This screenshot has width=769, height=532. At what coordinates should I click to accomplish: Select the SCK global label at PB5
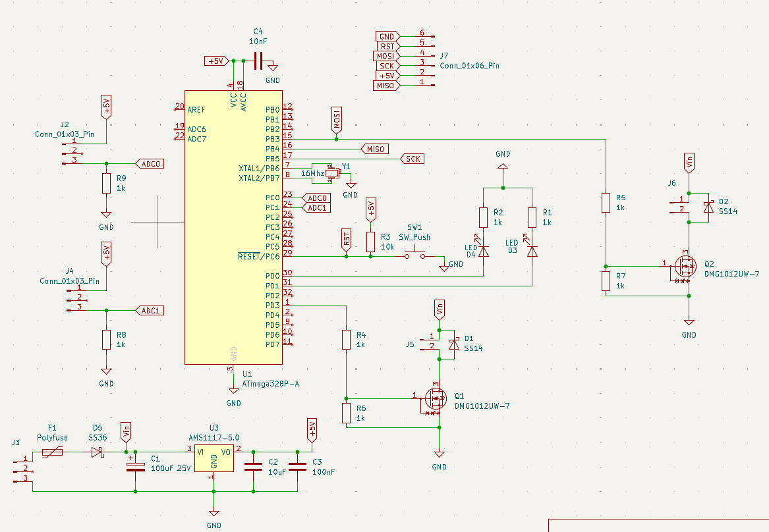point(412,159)
